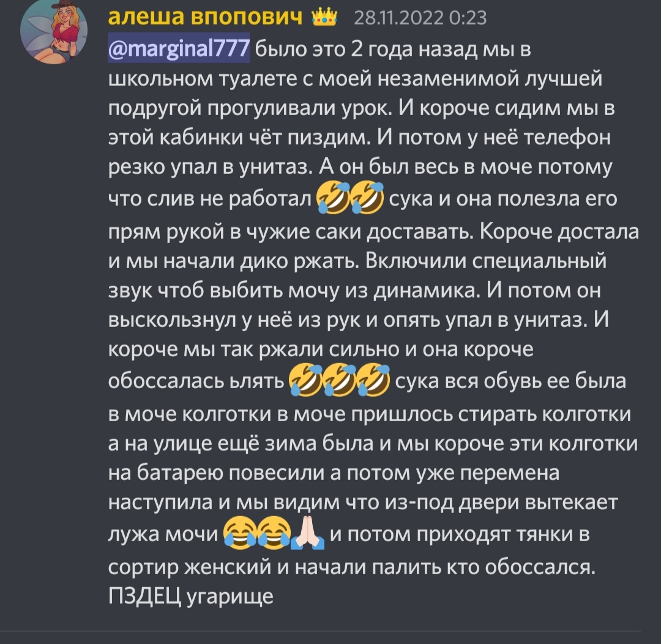Open the @marginal777 mention

[179, 48]
